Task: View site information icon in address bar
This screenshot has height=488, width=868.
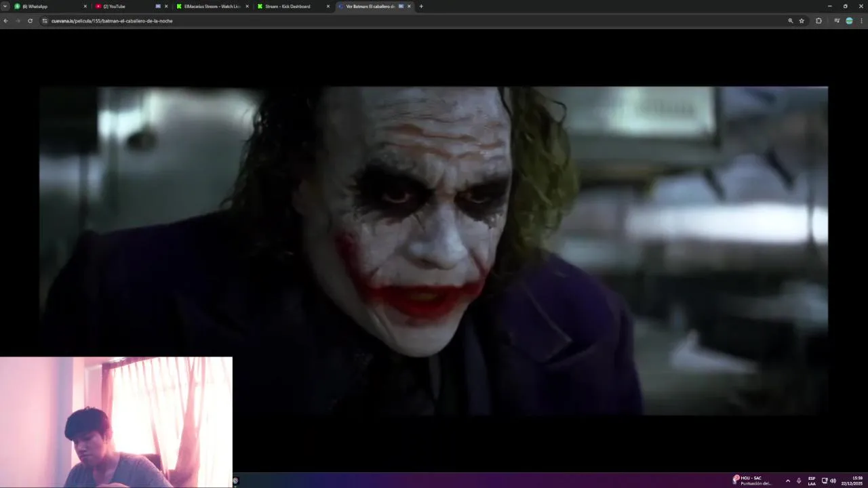Action: (x=45, y=21)
